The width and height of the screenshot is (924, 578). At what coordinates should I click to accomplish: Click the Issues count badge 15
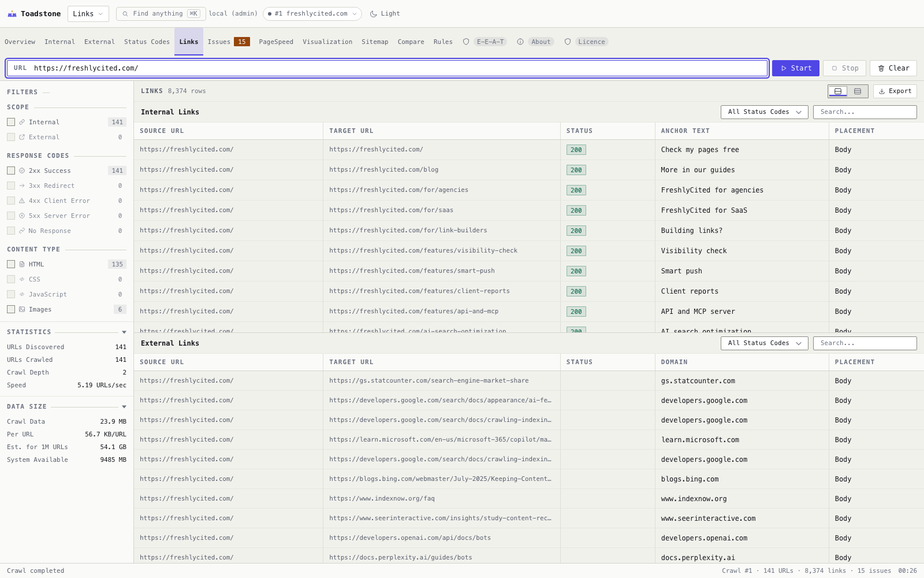(242, 42)
